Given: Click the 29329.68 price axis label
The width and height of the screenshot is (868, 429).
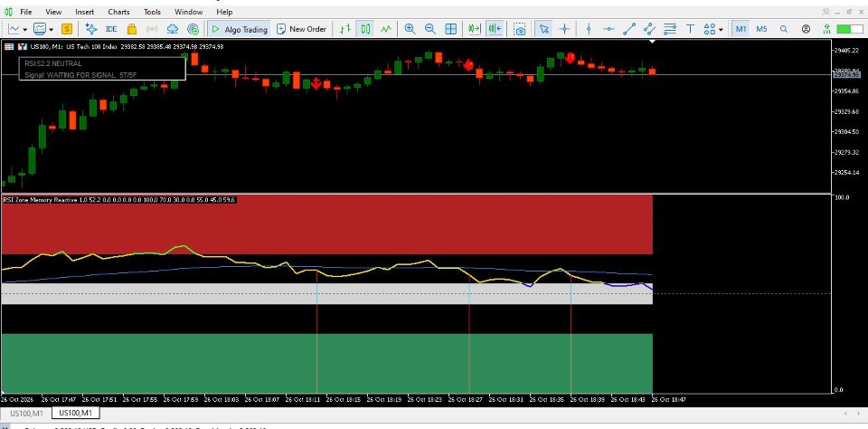Looking at the screenshot, I should coord(846,111).
